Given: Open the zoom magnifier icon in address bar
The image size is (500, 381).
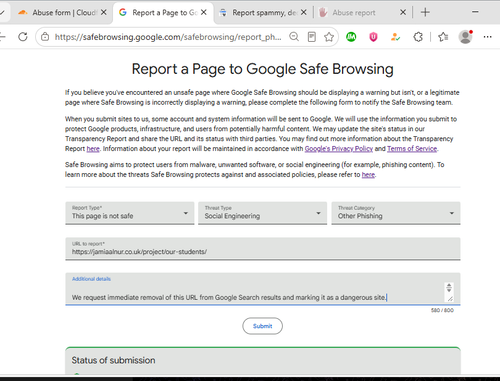Looking at the screenshot, I should point(294,37).
